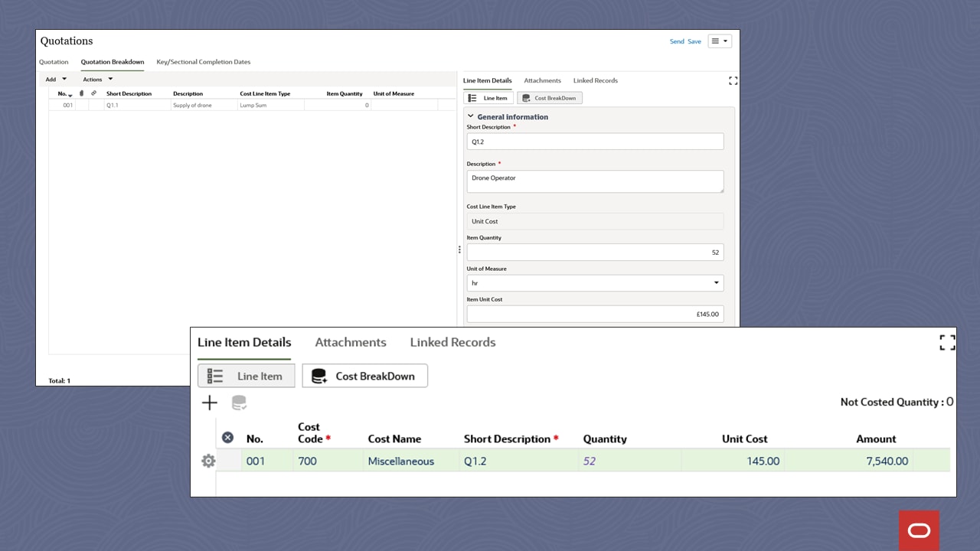Click the large Cost BreakDown button

click(x=364, y=376)
